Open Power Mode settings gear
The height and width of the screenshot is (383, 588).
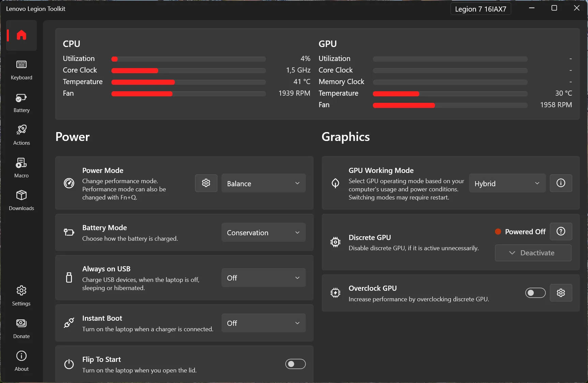pyautogui.click(x=206, y=183)
